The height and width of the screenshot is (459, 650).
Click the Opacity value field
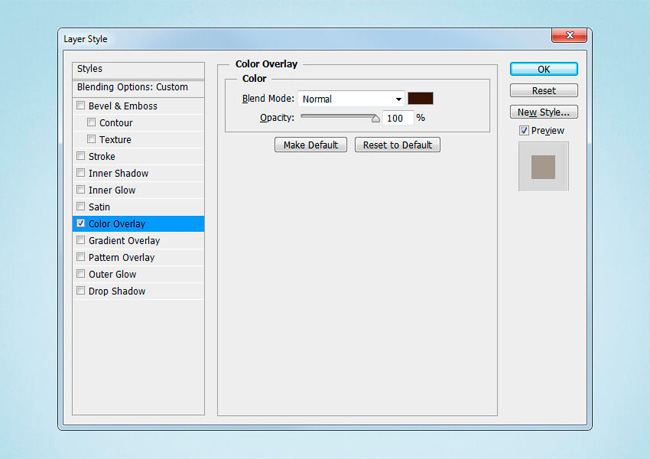pos(398,118)
